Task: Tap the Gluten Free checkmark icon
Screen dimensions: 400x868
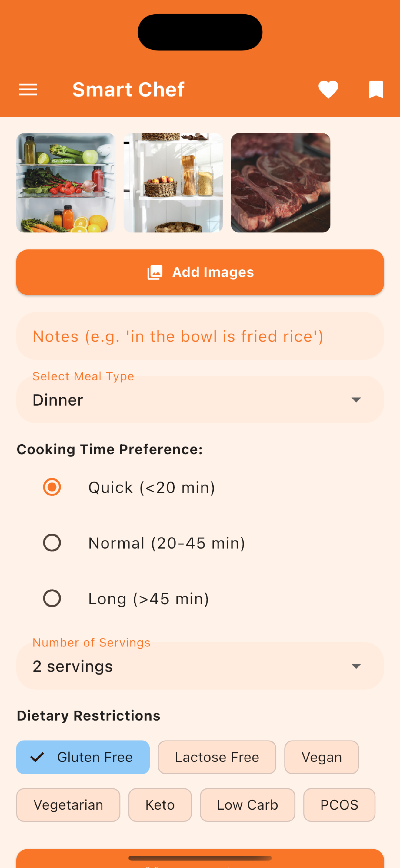Action: 37,757
